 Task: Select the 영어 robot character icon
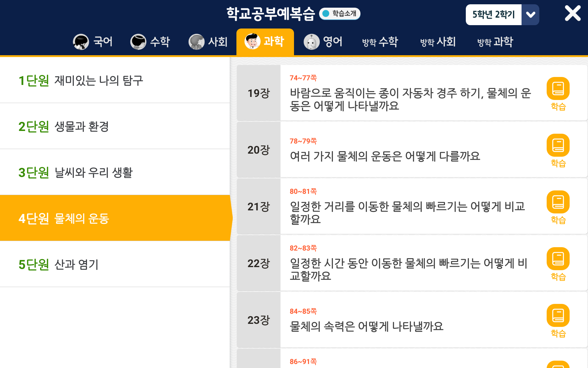pyautogui.click(x=311, y=42)
